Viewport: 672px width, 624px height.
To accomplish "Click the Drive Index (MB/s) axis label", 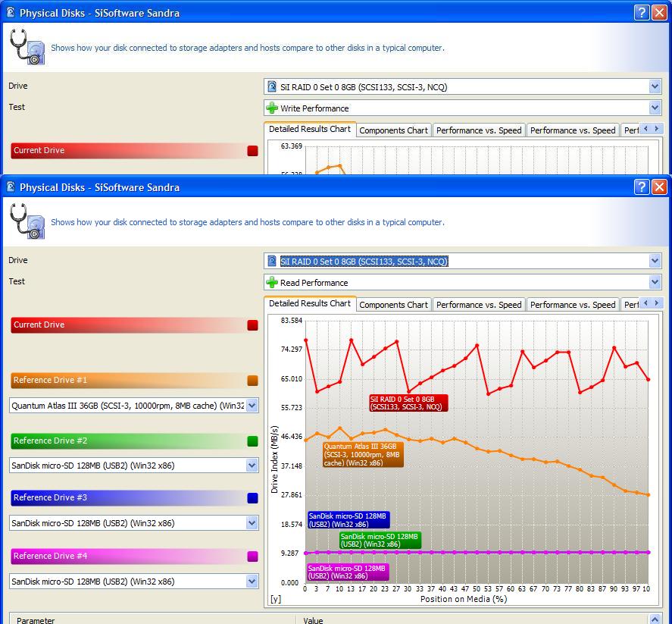I will [x=274, y=459].
